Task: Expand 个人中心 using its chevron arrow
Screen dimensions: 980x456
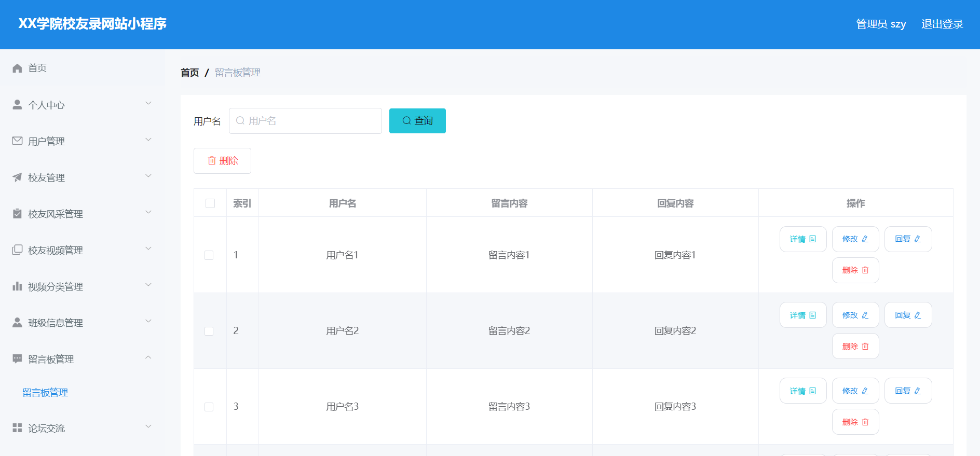Action: [x=148, y=103]
